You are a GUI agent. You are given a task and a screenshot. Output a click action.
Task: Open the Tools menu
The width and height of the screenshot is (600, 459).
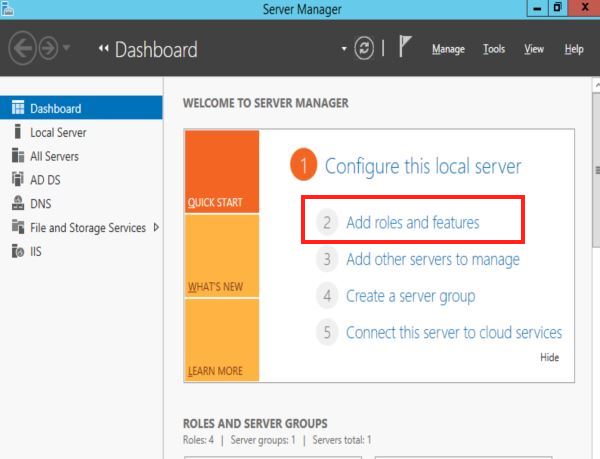click(x=494, y=49)
